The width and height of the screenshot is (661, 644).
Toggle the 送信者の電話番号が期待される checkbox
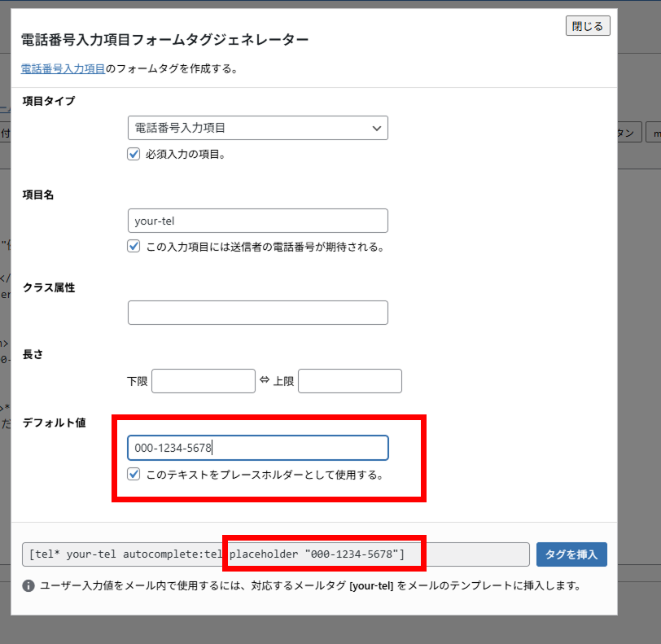[134, 246]
